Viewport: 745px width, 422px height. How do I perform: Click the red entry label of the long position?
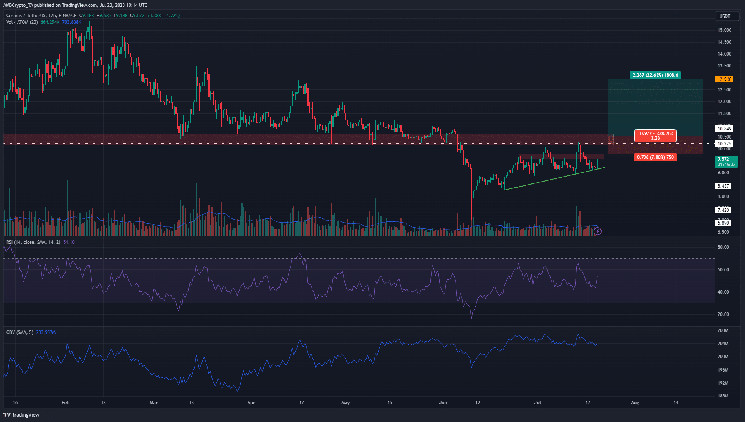click(655, 135)
